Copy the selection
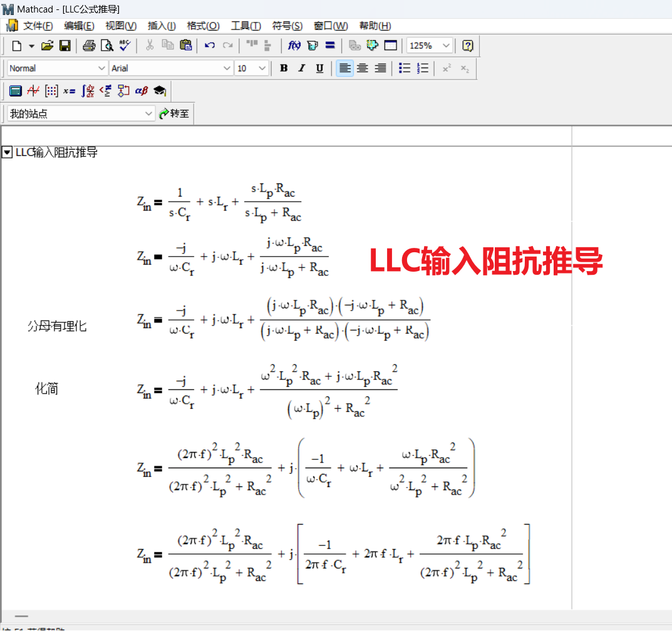 [x=168, y=46]
